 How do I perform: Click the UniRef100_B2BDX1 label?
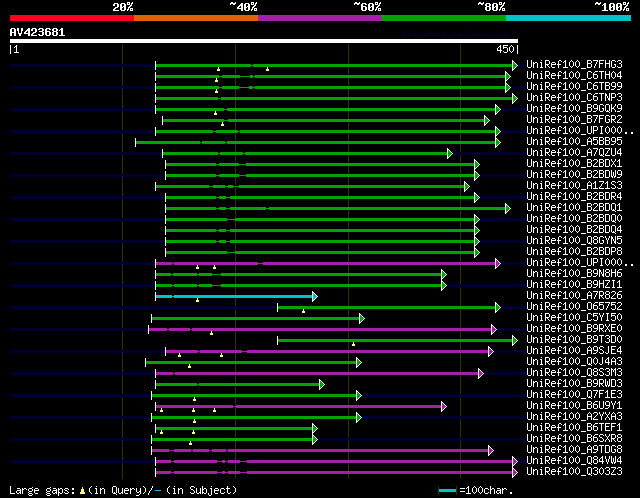[x=574, y=163]
